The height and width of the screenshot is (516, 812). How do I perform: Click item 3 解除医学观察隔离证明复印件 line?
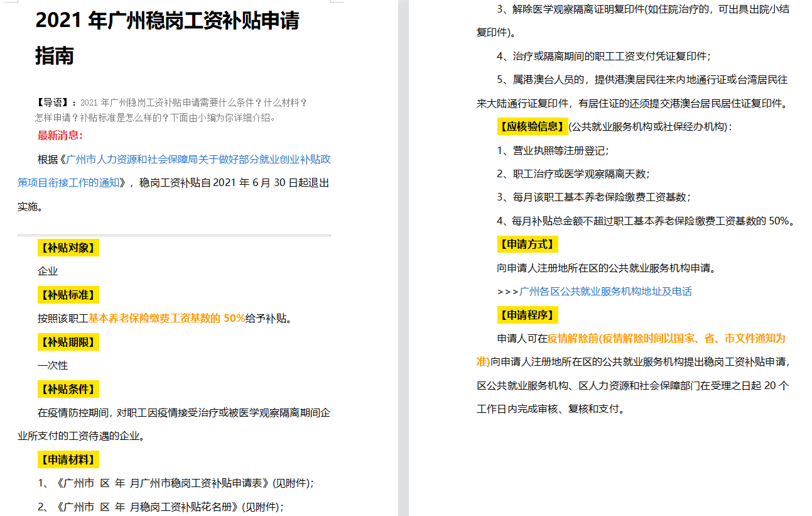633,21
